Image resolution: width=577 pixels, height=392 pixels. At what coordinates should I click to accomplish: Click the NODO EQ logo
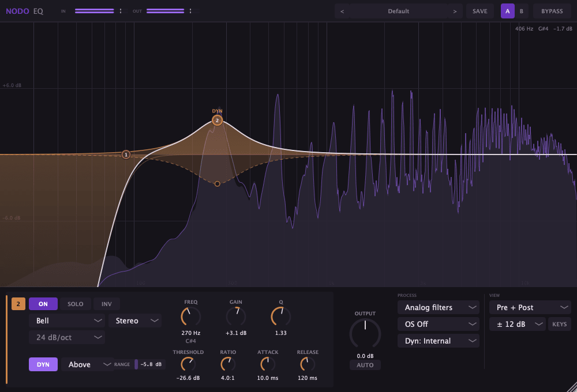point(24,11)
